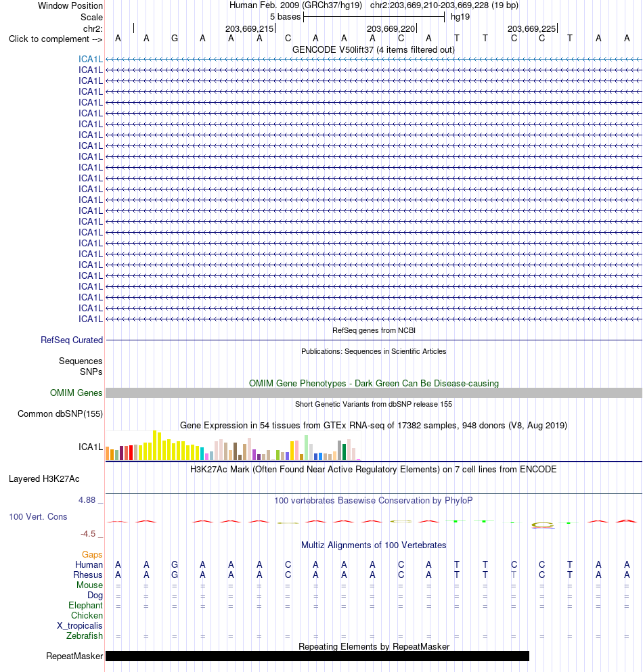Open the 'H3K27Ac Mark' ENCODE track title

point(374,469)
